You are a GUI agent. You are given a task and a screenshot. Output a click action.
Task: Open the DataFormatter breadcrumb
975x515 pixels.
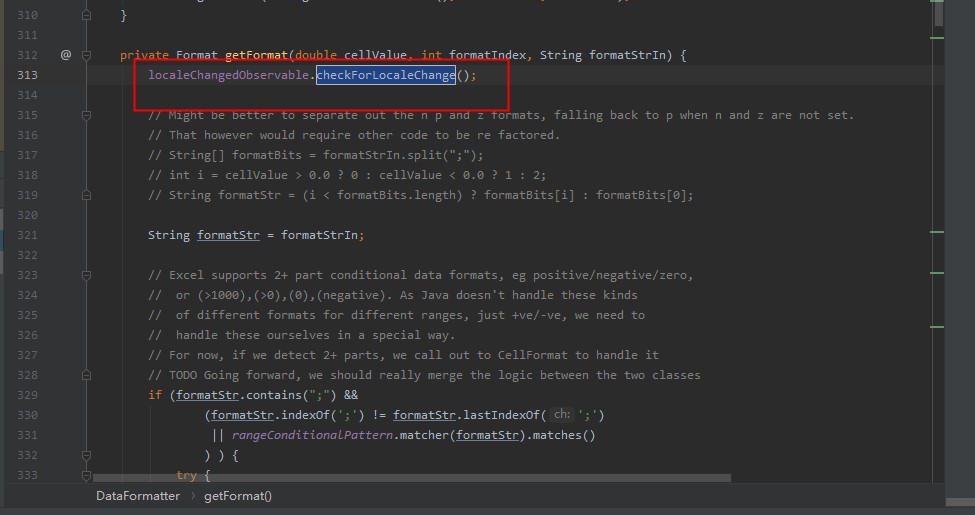tap(137, 496)
